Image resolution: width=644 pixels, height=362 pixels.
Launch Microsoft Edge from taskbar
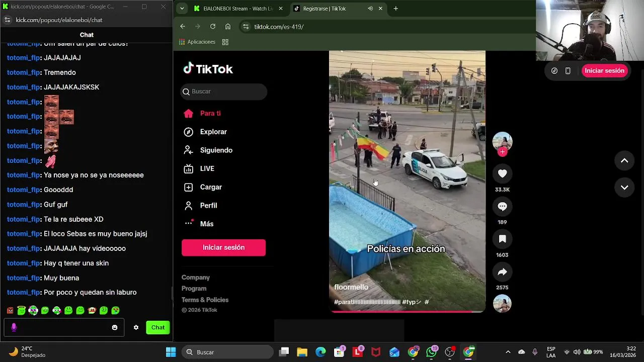320,352
